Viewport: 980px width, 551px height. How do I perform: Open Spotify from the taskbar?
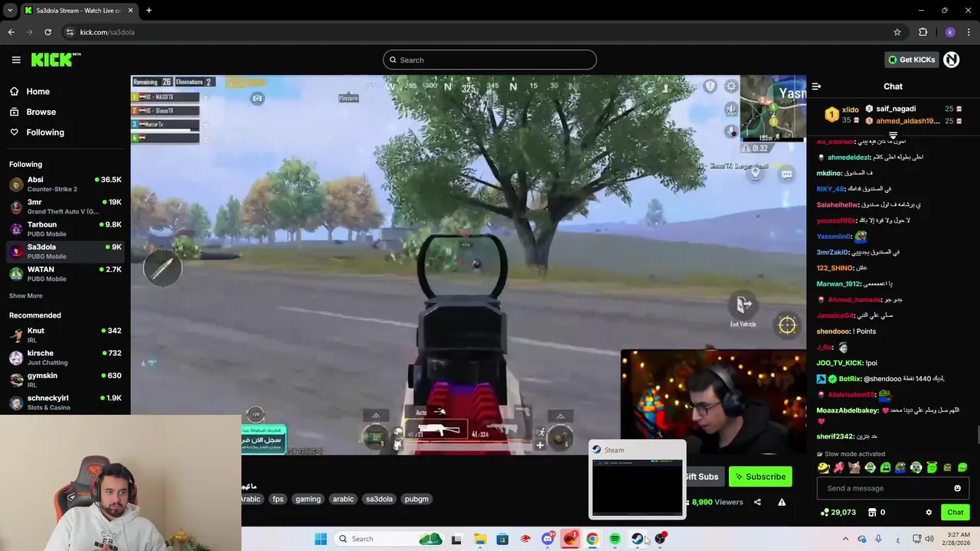point(615,539)
